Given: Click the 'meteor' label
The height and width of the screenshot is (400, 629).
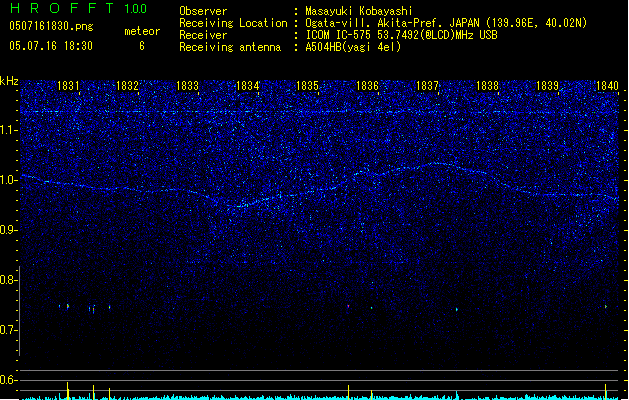Looking at the screenshot, I should tap(142, 31).
